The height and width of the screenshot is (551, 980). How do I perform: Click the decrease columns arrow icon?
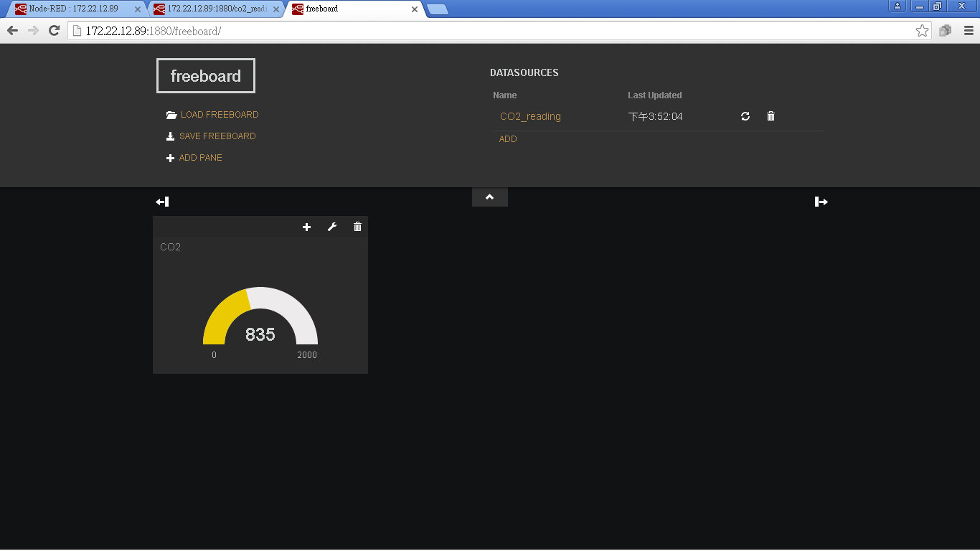162,202
